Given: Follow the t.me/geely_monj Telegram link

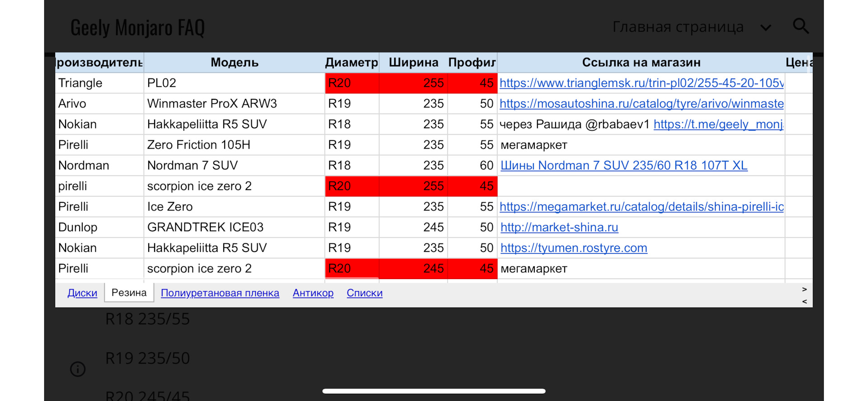Looking at the screenshot, I should pos(718,124).
